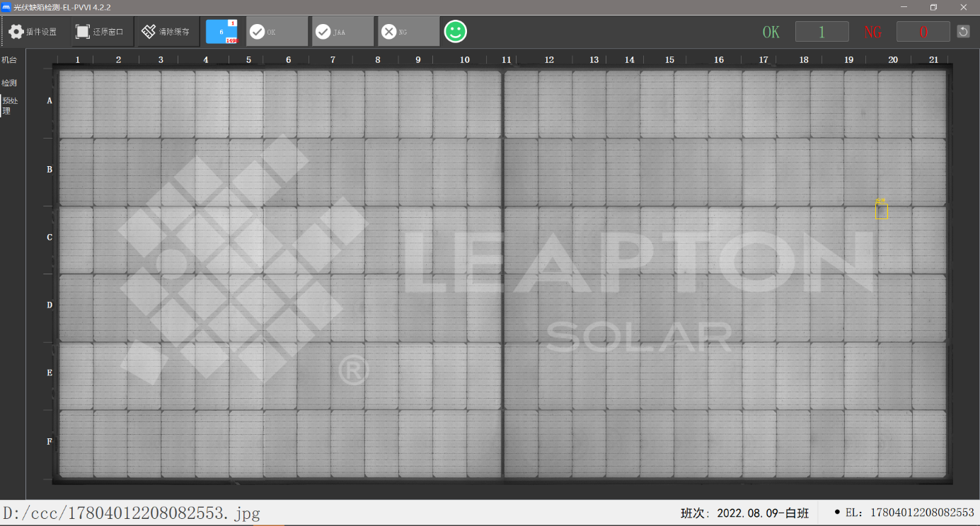Click column header 17
The height and width of the screenshot is (526, 980).
(x=763, y=60)
